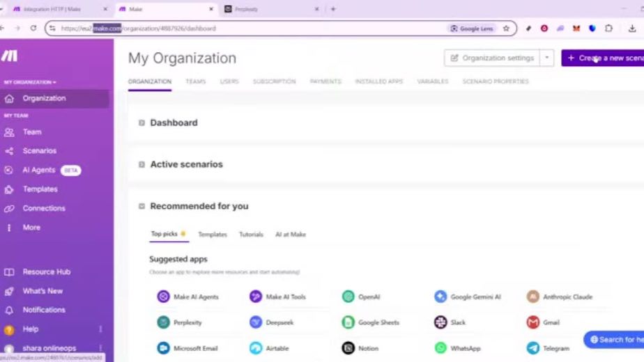This screenshot has width=644, height=362.
Task: Open What's New
Action: point(43,291)
